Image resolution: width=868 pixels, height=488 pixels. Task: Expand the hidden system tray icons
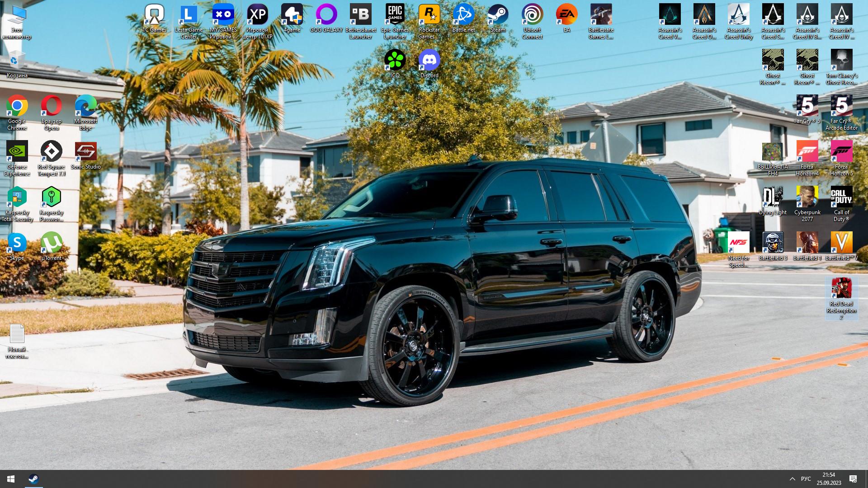click(x=792, y=479)
